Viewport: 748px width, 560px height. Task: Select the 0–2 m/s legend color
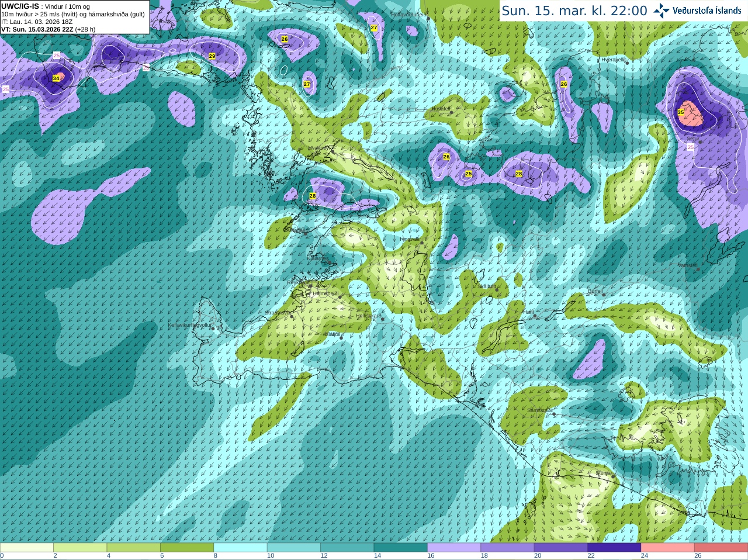click(x=27, y=548)
